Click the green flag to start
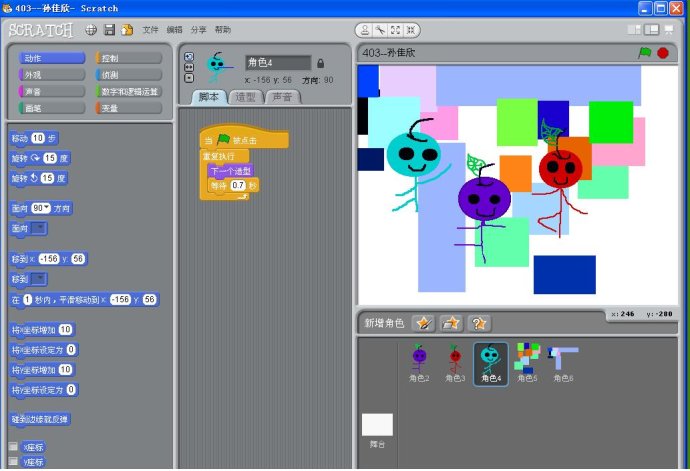The width and height of the screenshot is (690, 471). click(645, 53)
